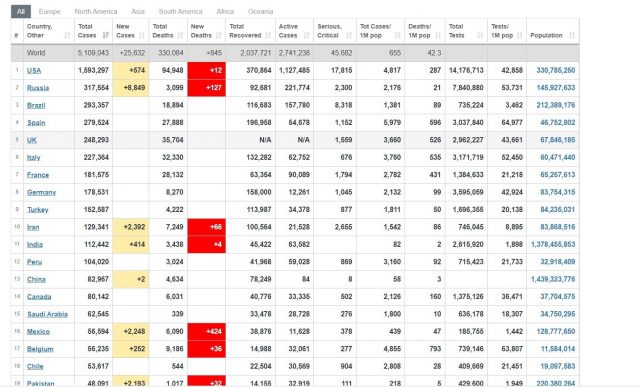Open the Saudi Arabia country link
640x387 pixels.
[47, 314]
